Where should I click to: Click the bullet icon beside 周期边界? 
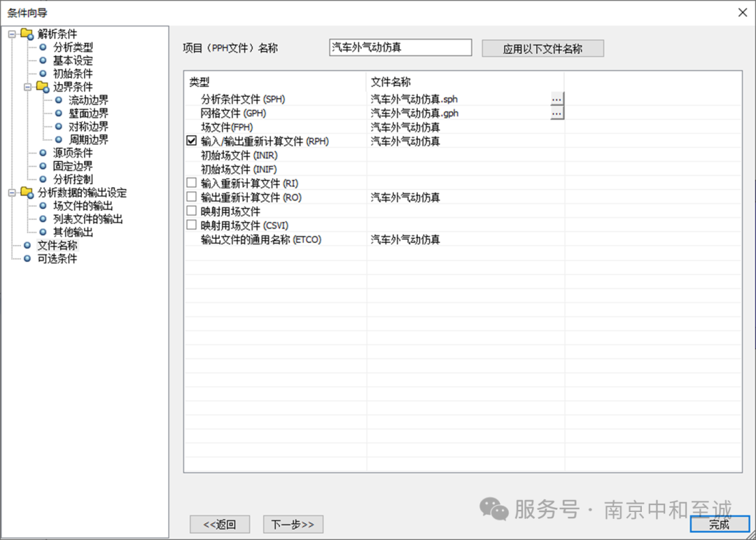[x=59, y=140]
